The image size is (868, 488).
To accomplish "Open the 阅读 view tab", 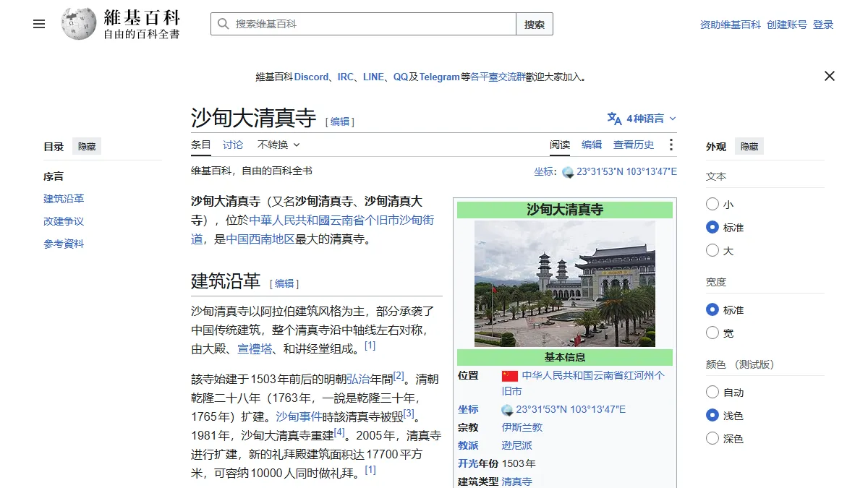I will [x=560, y=145].
